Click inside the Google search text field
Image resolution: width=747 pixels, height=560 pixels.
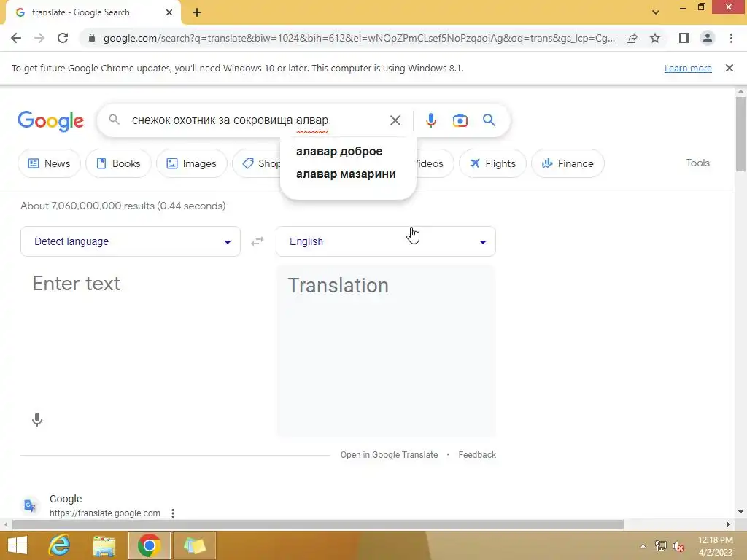[x=258, y=120]
